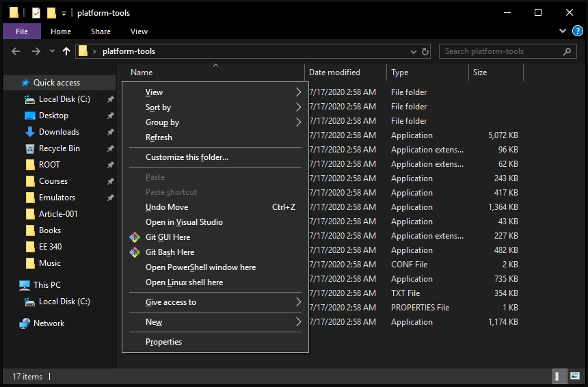Click the TXT File type cell

[x=405, y=293]
